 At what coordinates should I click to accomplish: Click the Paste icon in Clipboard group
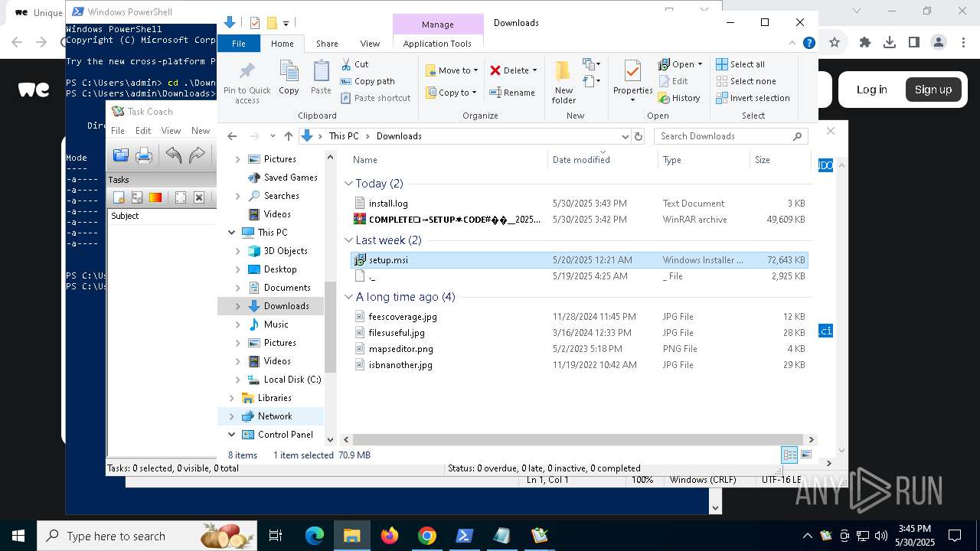(321, 72)
